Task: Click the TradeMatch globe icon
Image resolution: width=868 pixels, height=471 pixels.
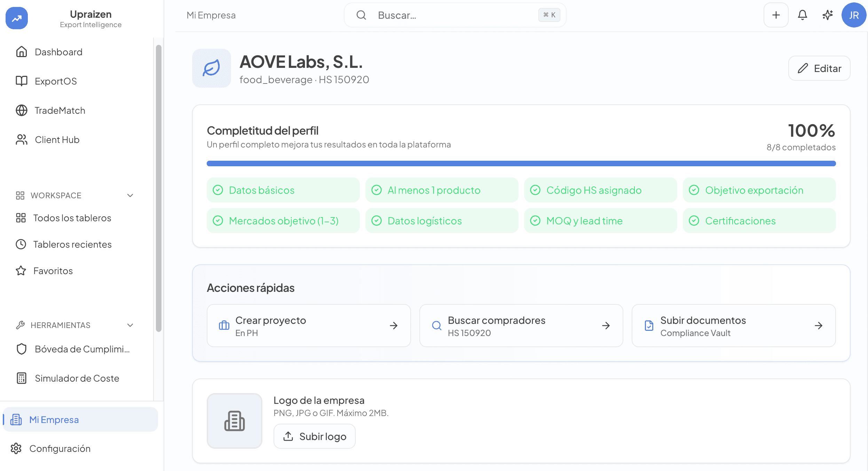Action: click(22, 110)
